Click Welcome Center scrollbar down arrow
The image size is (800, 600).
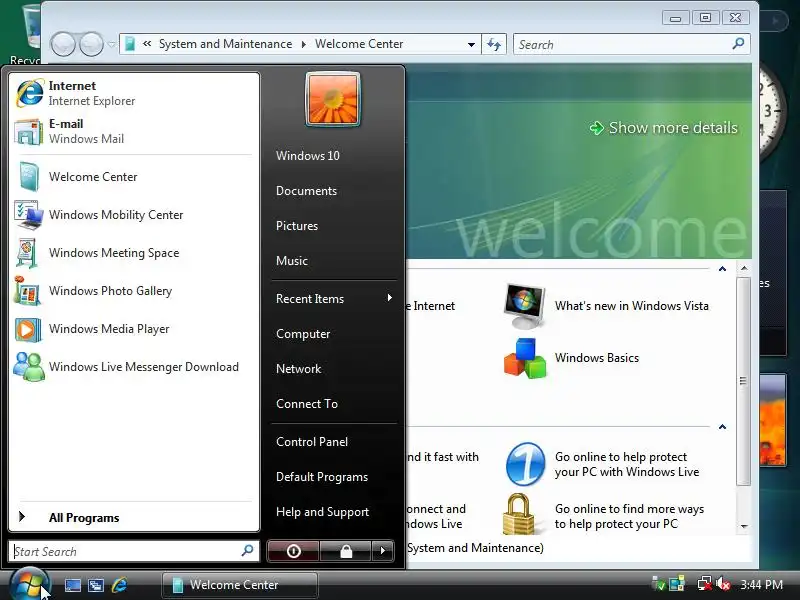pos(744,526)
